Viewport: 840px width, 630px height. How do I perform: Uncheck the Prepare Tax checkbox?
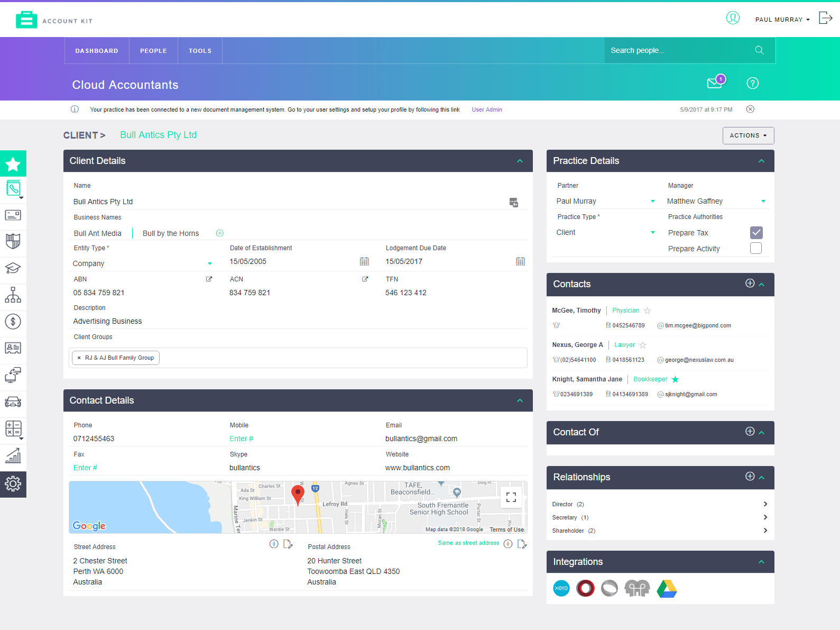coord(756,233)
